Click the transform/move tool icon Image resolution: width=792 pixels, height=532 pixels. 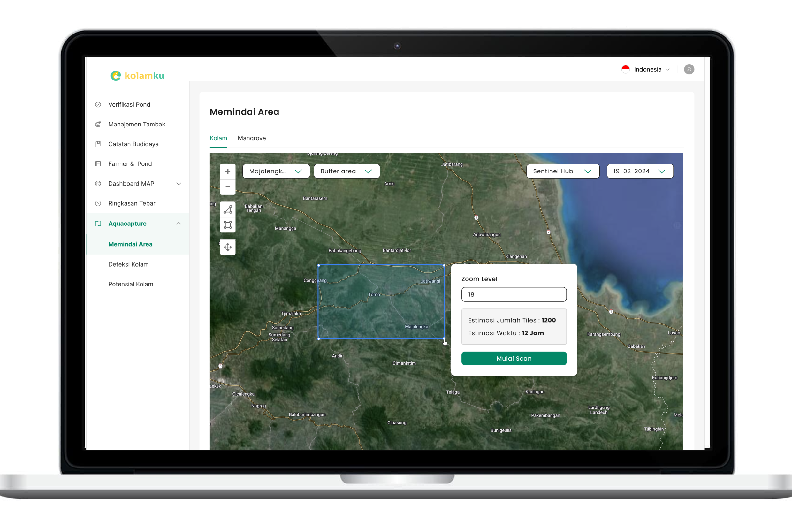[227, 247]
